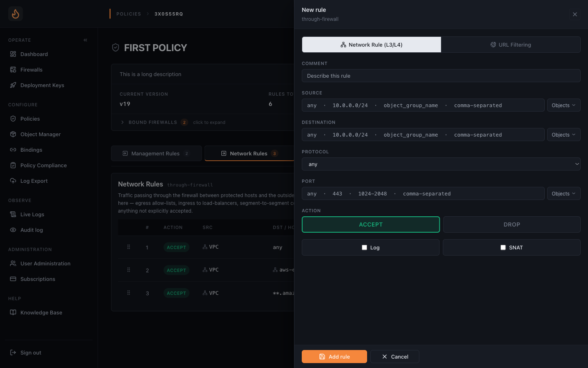Viewport: 588px width, 368px height.
Task: Open Knowledge Base book icon
Action: click(x=13, y=312)
